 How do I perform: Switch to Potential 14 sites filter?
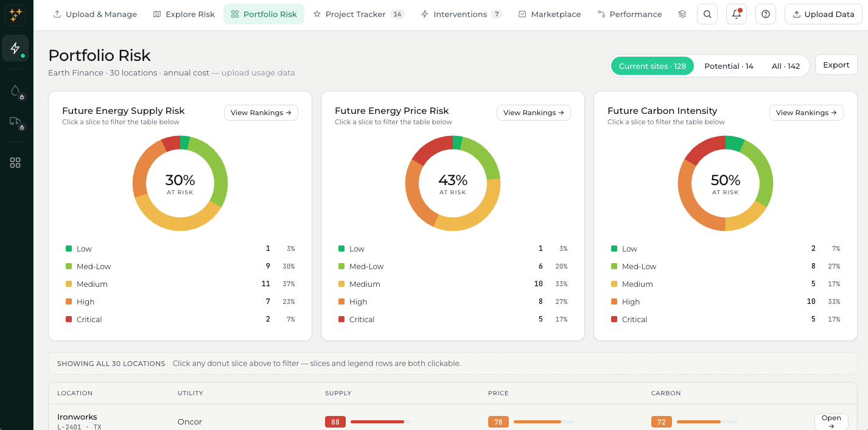click(729, 66)
